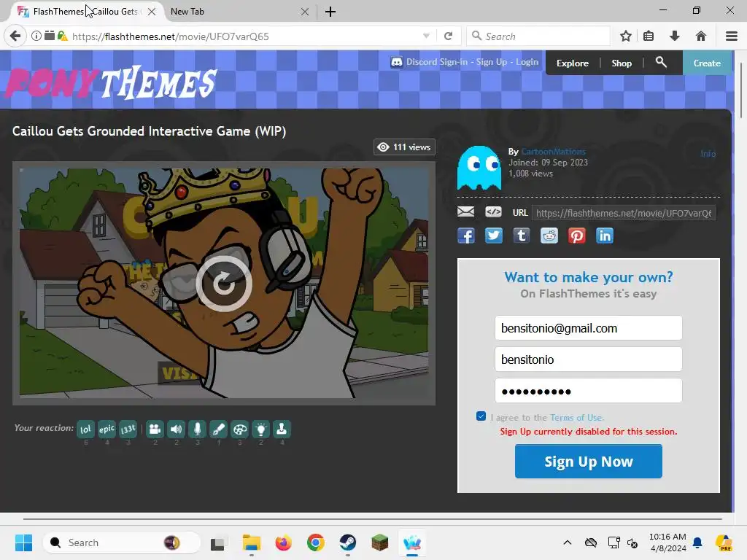Uncheck the agree to Terms checkbox
Image resolution: width=747 pixels, height=560 pixels.
click(481, 416)
